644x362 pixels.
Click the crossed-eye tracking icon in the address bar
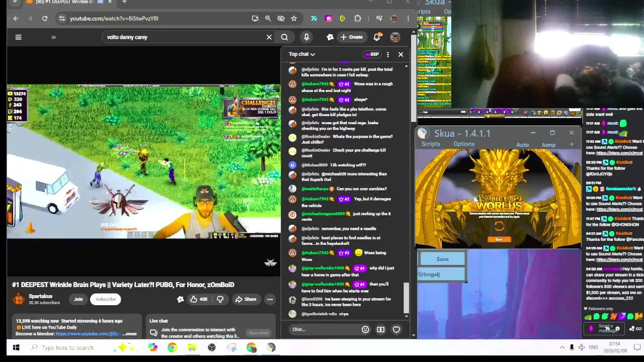pos(281,19)
